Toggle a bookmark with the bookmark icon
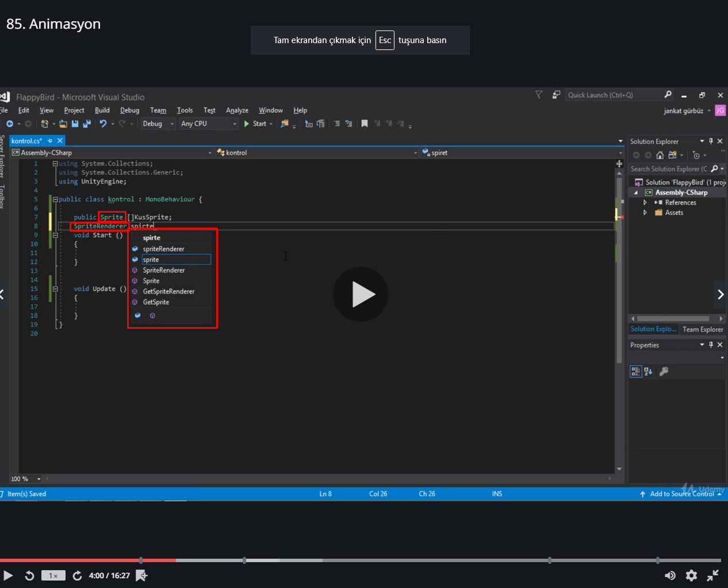The width and height of the screenshot is (728, 588). point(364,124)
